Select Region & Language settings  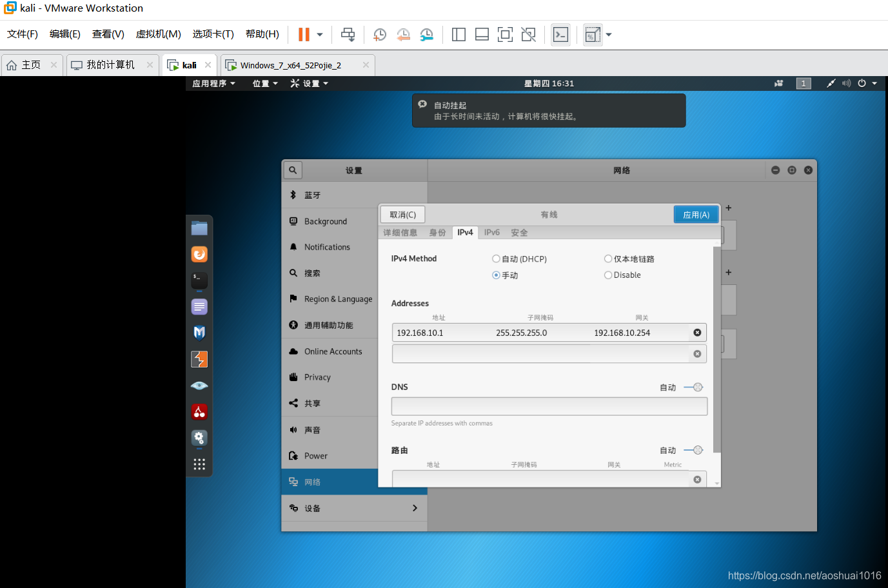click(330, 299)
